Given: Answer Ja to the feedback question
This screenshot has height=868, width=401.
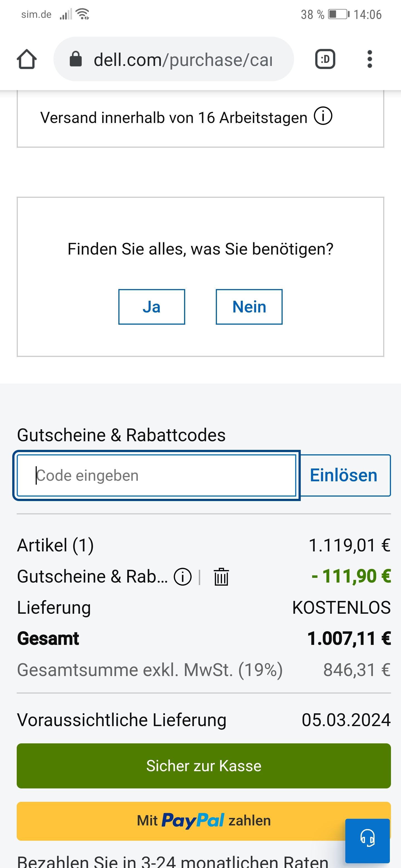Looking at the screenshot, I should 151,307.
